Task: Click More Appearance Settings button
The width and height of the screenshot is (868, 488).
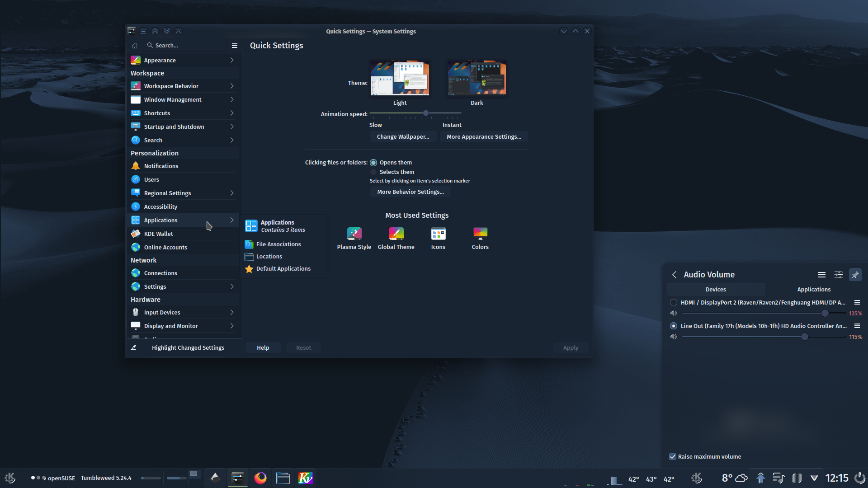Action: click(484, 136)
